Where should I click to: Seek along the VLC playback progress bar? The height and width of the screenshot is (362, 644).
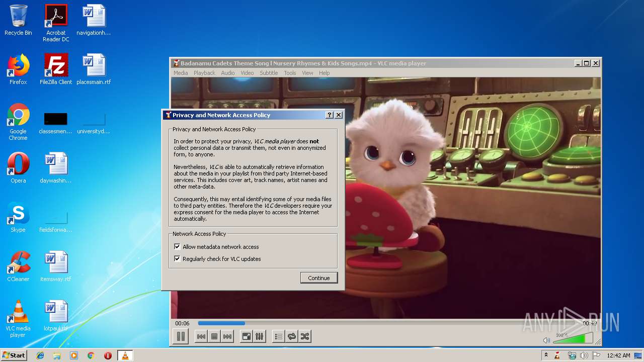click(387, 323)
